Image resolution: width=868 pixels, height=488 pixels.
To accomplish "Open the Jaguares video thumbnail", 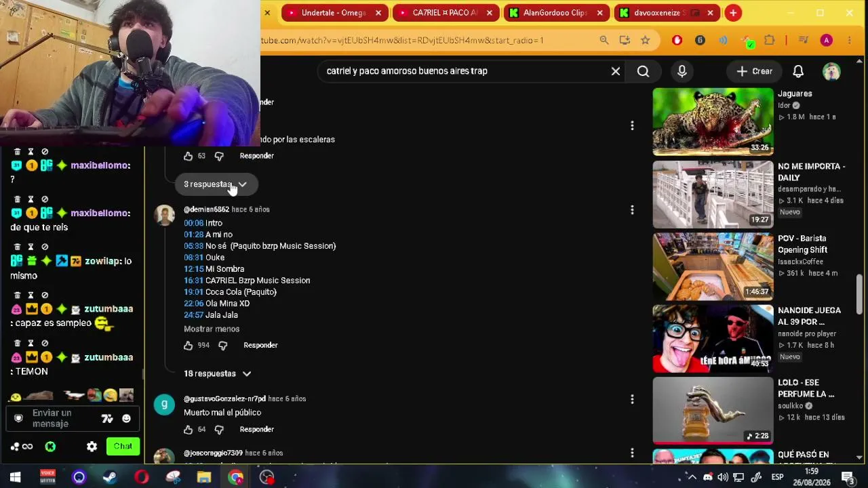I will [x=713, y=122].
